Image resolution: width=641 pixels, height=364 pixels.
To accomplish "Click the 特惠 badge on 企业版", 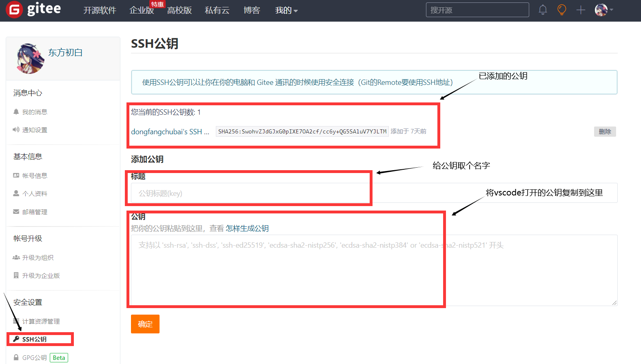I will [x=157, y=4].
